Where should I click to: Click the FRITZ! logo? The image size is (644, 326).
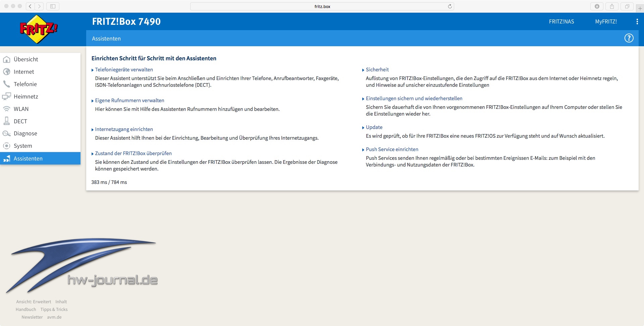(39, 29)
